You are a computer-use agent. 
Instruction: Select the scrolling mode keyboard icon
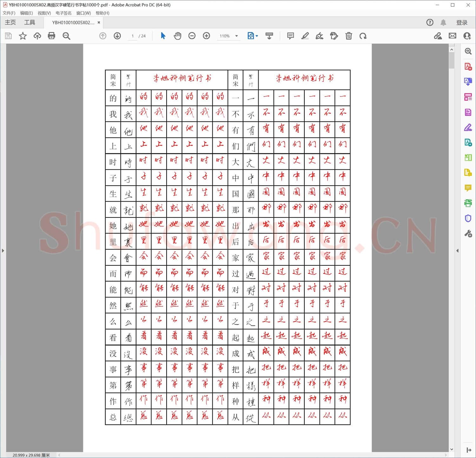pos(269,36)
